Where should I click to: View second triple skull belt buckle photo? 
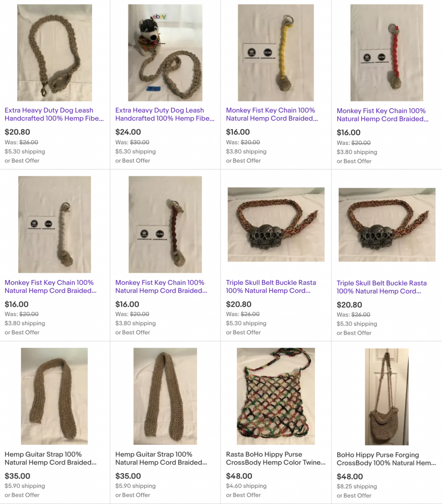click(387, 224)
